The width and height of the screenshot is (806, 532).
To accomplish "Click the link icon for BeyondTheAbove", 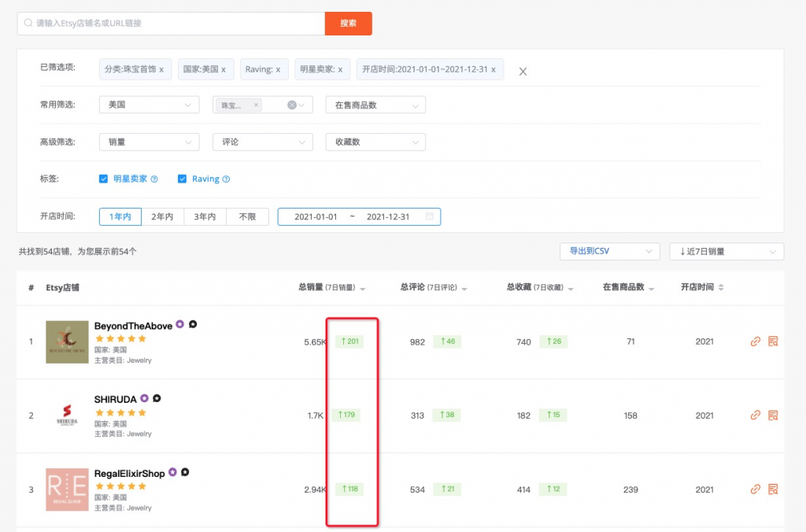I will click(x=755, y=342).
